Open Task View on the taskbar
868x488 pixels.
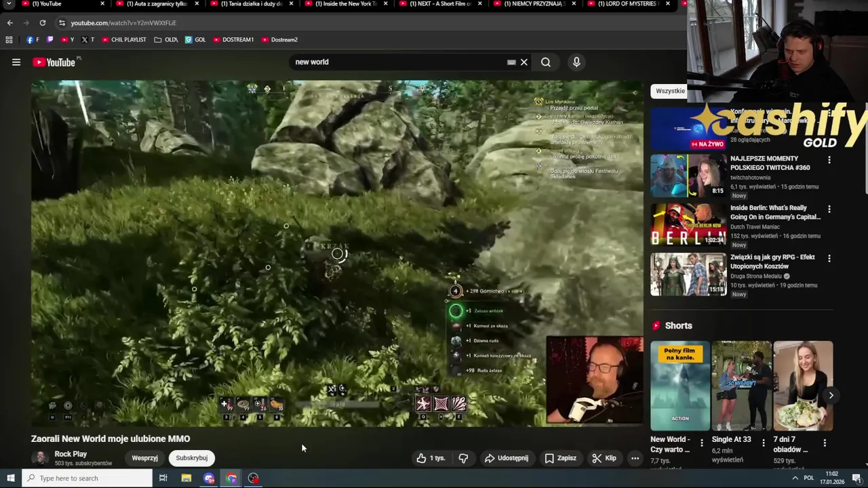[x=163, y=478]
